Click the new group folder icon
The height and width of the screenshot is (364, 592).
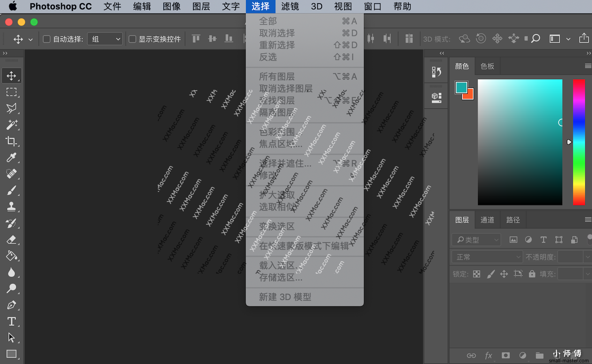pos(540,355)
